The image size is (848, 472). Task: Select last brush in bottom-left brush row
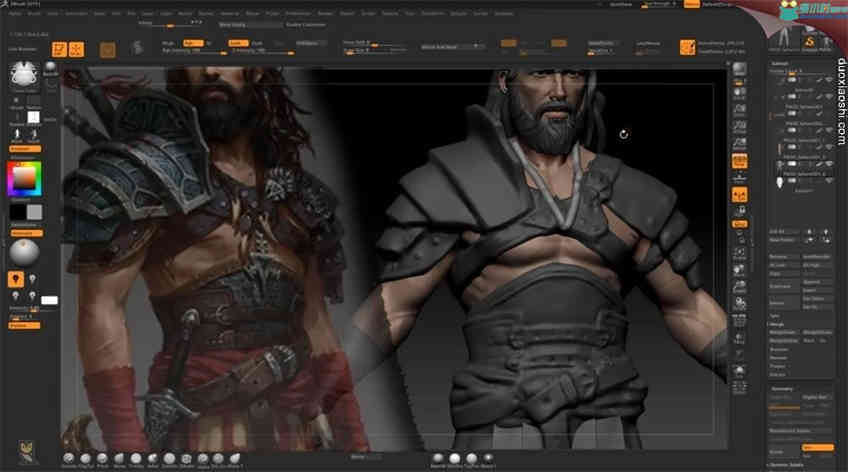pyautogui.click(x=235, y=459)
